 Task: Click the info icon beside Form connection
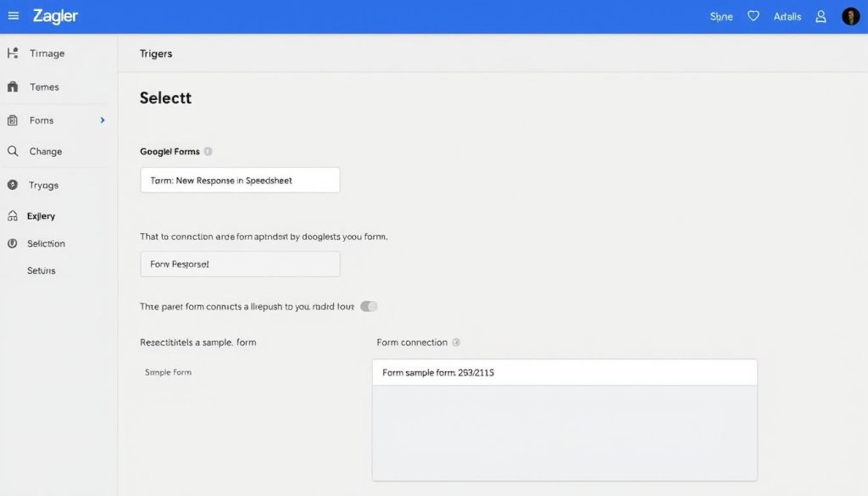456,343
